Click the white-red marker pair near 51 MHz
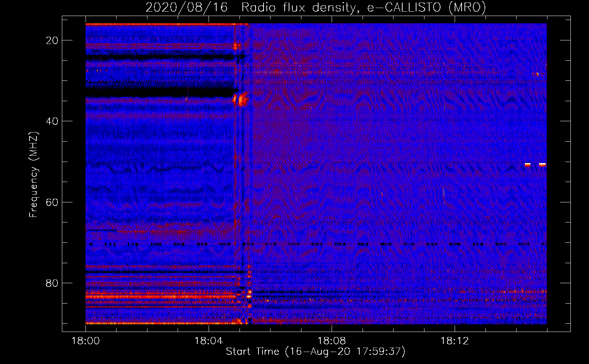 click(535, 165)
